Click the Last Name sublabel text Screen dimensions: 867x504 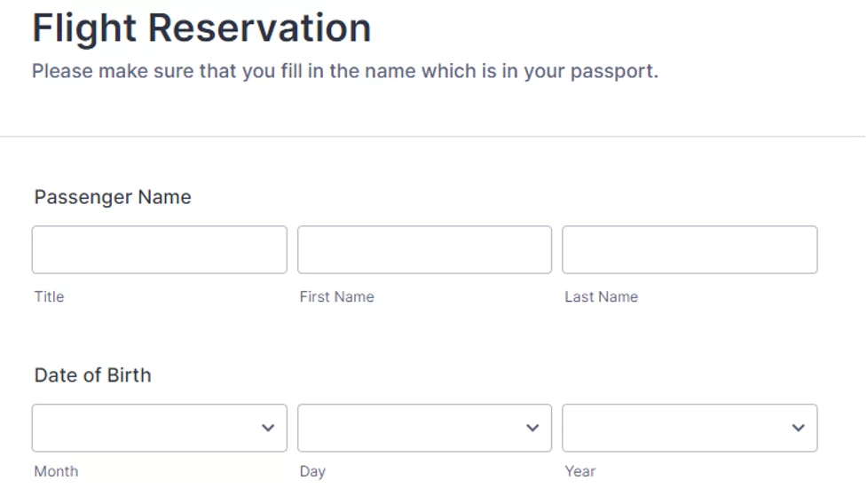click(x=601, y=297)
